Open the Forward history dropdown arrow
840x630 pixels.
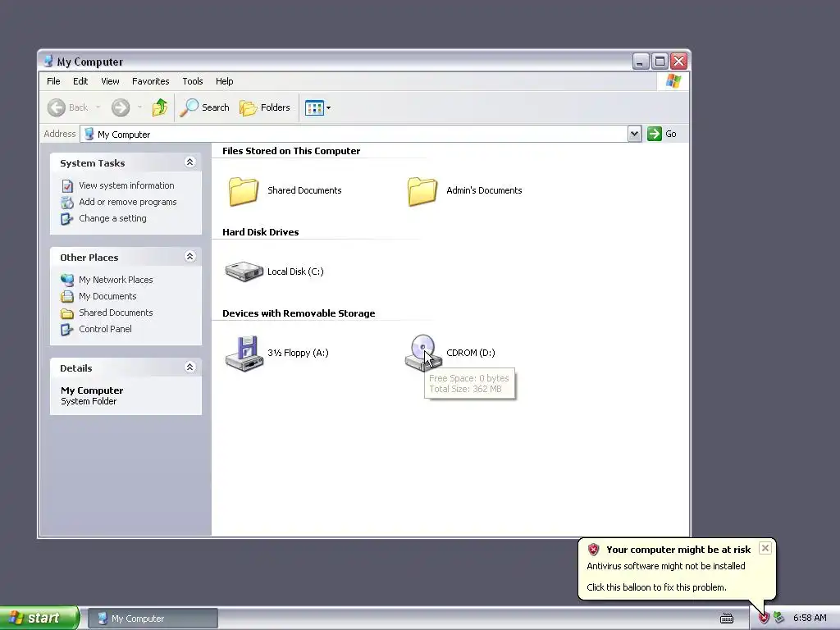tap(139, 107)
